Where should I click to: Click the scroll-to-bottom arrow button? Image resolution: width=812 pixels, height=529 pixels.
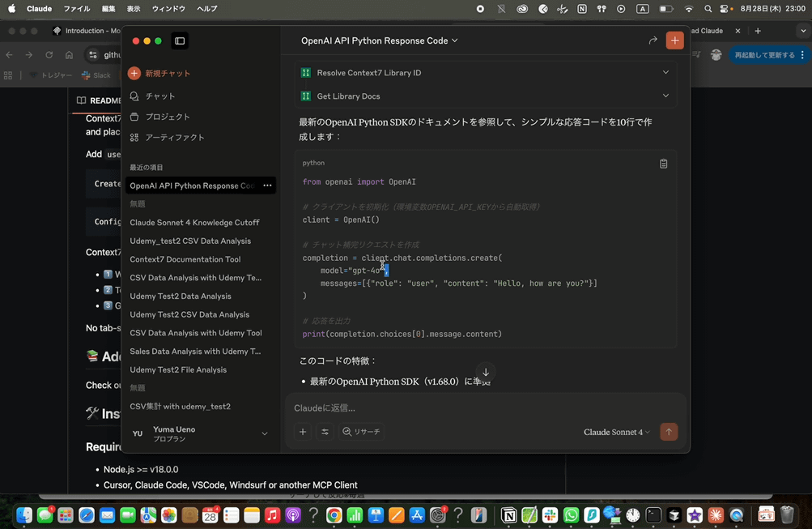(486, 372)
